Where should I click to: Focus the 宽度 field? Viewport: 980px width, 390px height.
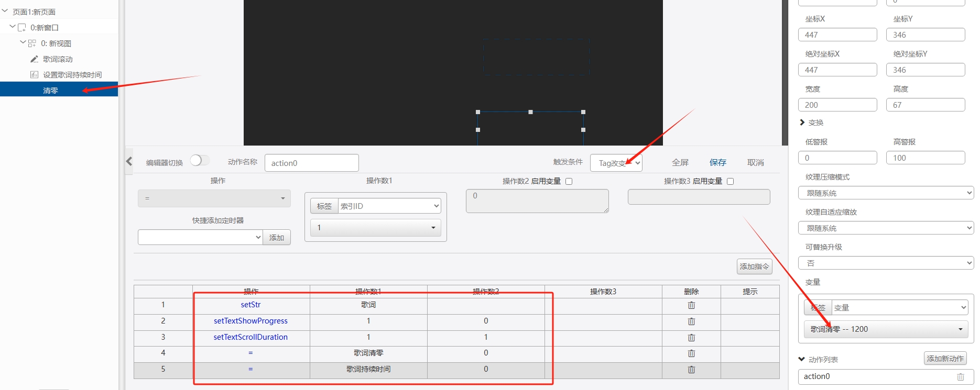point(837,105)
